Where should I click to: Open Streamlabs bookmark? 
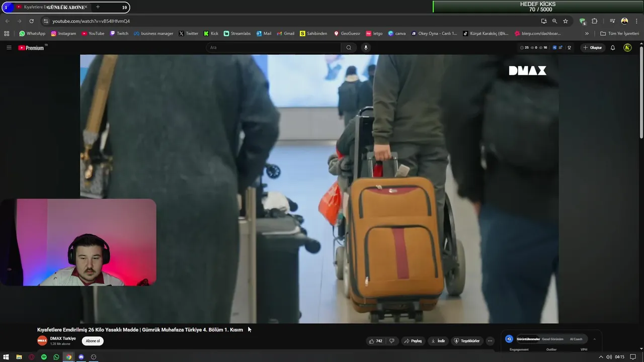pos(237,34)
